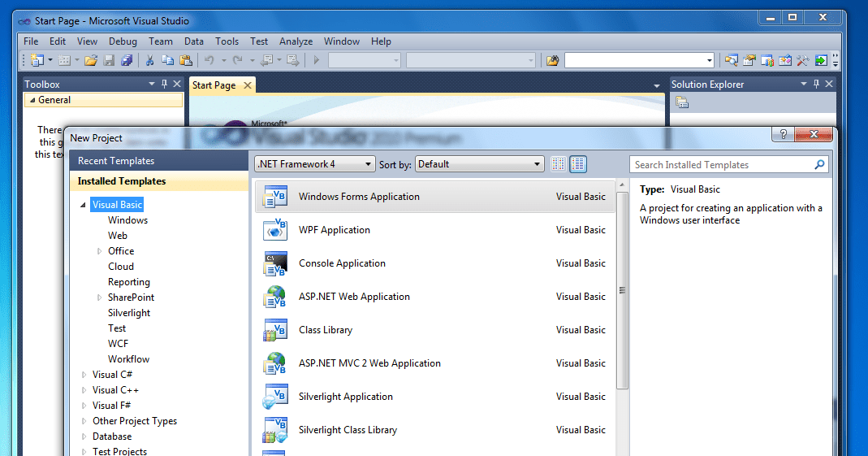Click the help question mark button
This screenshot has width=868, height=456.
[x=784, y=136]
